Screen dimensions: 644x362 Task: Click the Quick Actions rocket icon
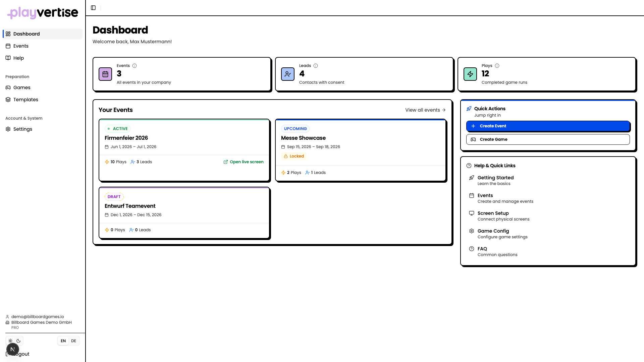[469, 109]
